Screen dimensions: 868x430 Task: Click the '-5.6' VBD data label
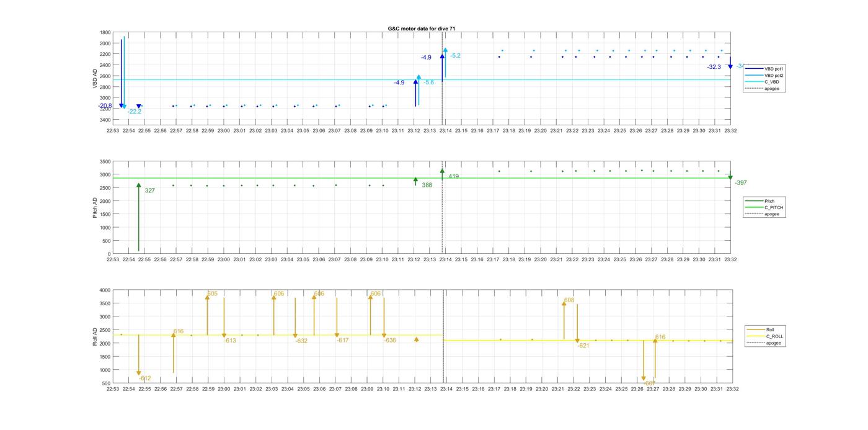point(429,83)
